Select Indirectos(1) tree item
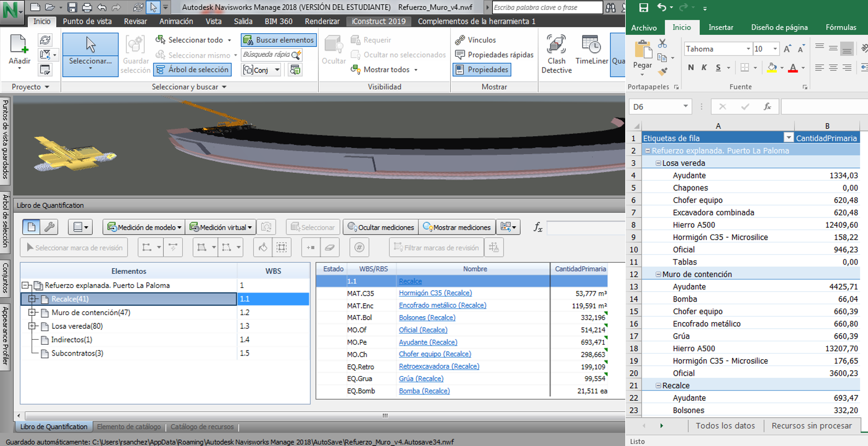The height and width of the screenshot is (446, 868). (71, 340)
